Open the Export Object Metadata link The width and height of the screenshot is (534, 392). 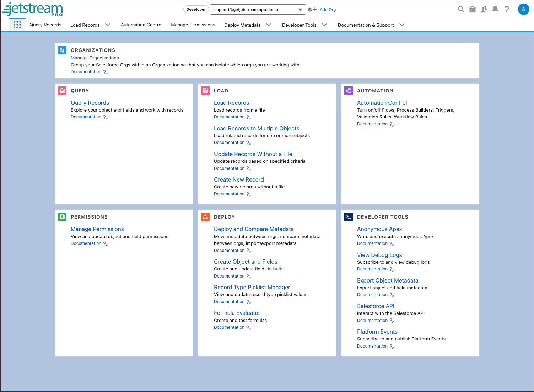pyautogui.click(x=388, y=280)
